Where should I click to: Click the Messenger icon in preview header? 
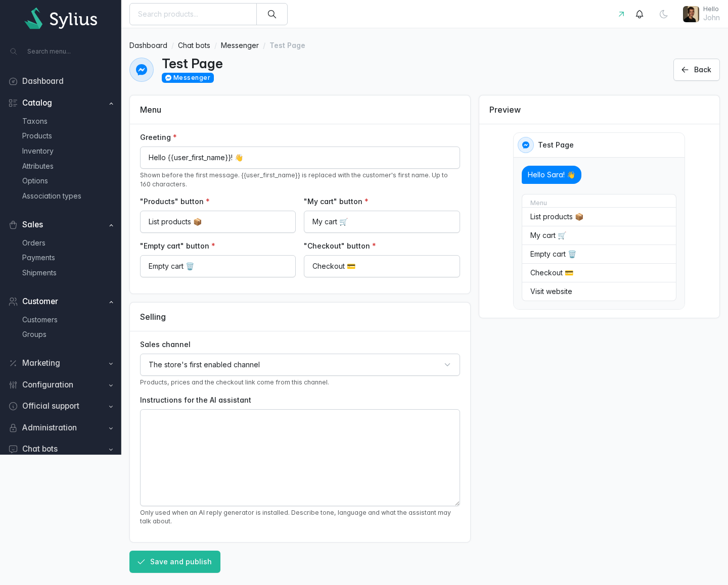click(526, 145)
